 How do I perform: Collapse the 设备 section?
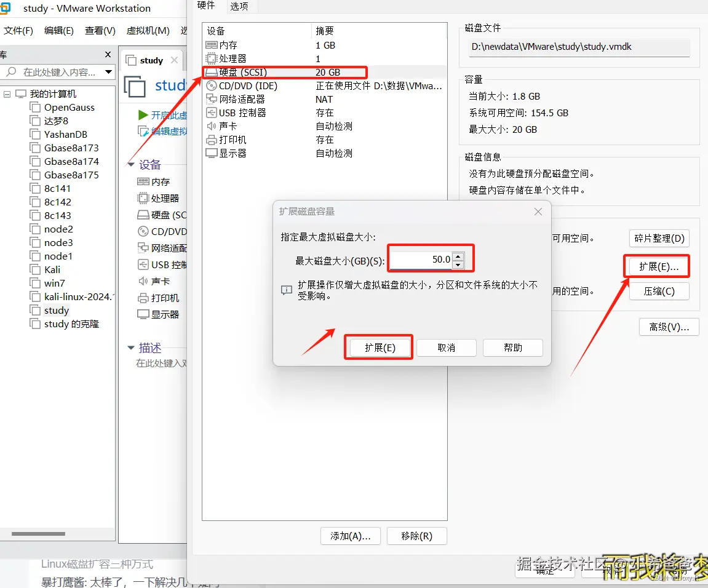(x=131, y=164)
